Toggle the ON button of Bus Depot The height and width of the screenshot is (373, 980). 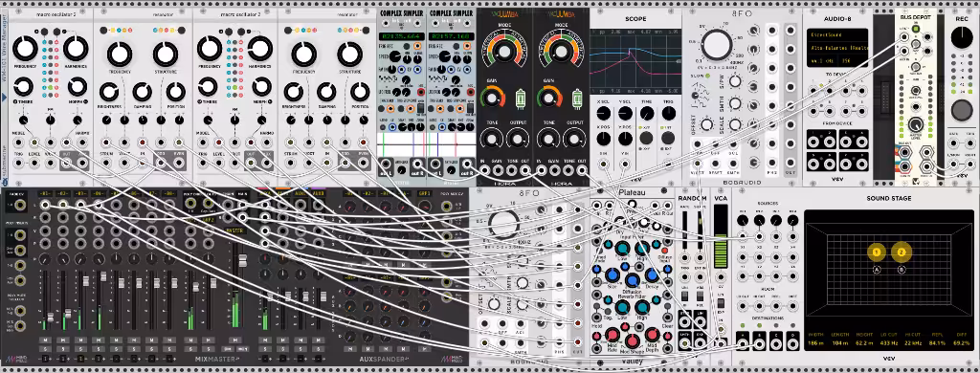916,28
